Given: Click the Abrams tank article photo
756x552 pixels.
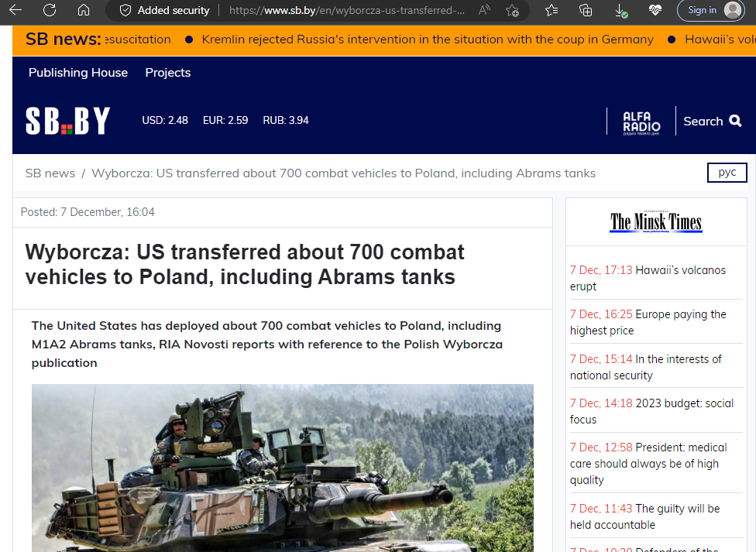Looking at the screenshot, I should click(283, 468).
